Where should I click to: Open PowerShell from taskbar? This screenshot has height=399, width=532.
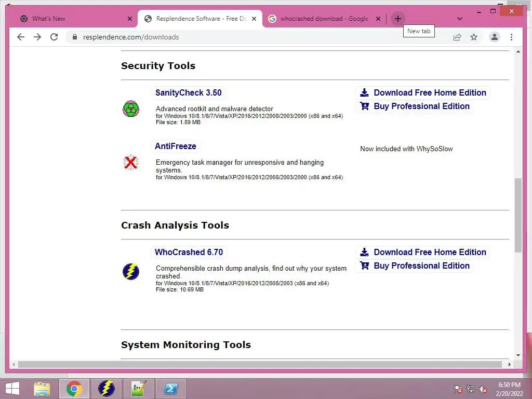pyautogui.click(x=170, y=389)
